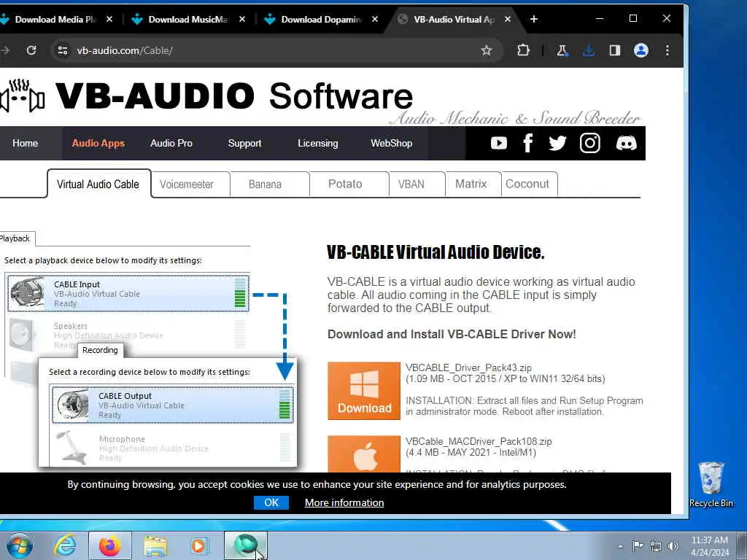
Task: Click the VBCable_MACDriver_Pack108.zip file name
Action: click(479, 441)
